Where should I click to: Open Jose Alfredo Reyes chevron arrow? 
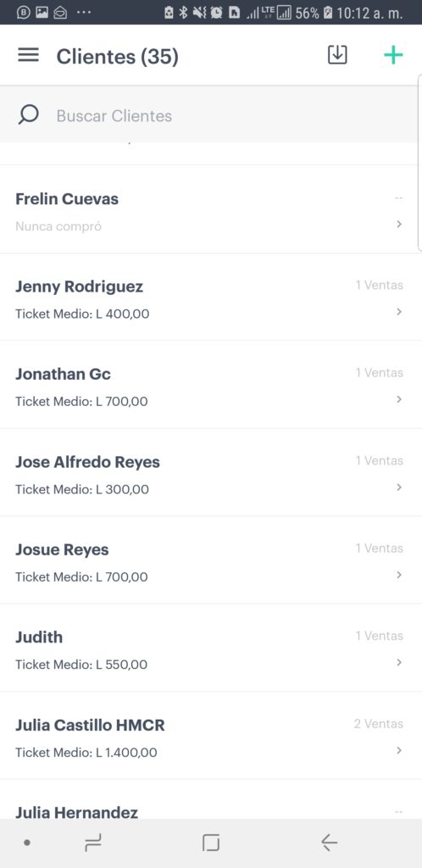[399, 487]
